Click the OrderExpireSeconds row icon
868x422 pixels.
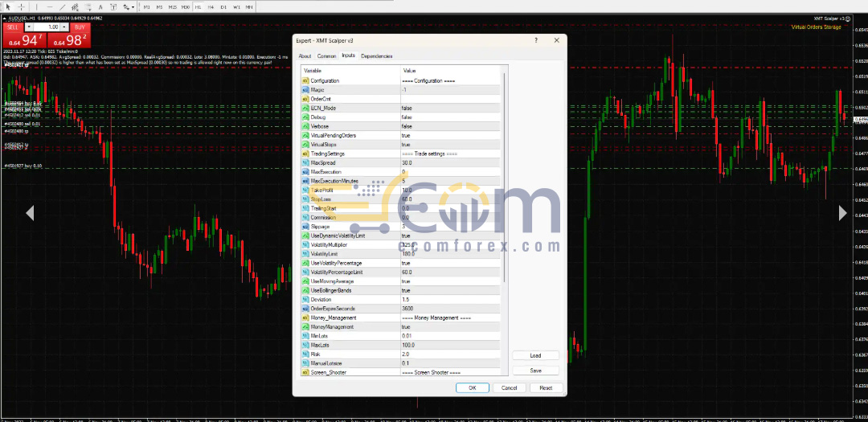pos(305,309)
